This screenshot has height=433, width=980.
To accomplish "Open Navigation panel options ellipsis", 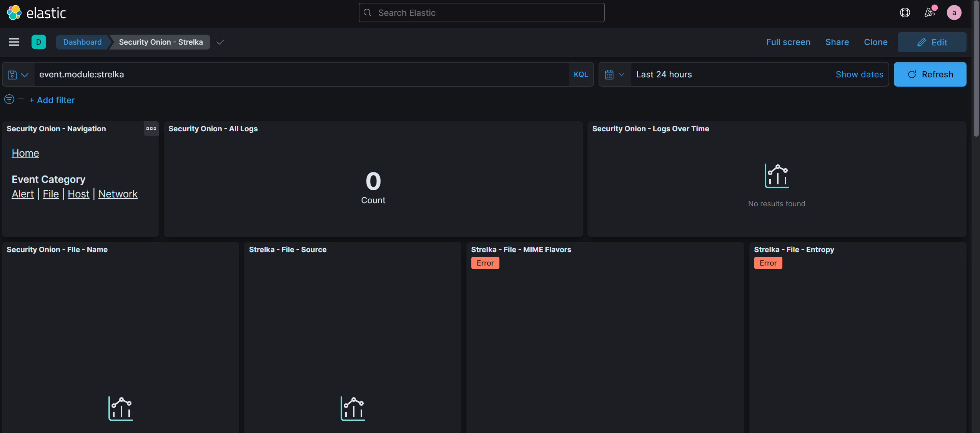I will click(x=151, y=129).
